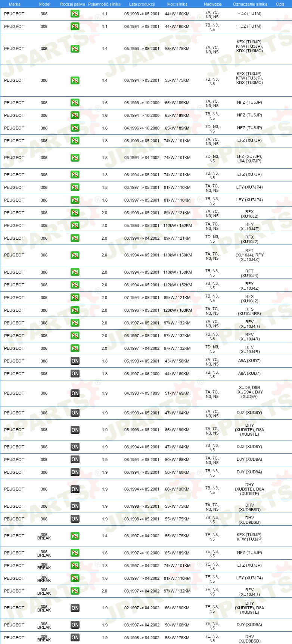The height and width of the screenshot is (644, 292).
Task: Click the Model column header
Action: [x=44, y=4]
